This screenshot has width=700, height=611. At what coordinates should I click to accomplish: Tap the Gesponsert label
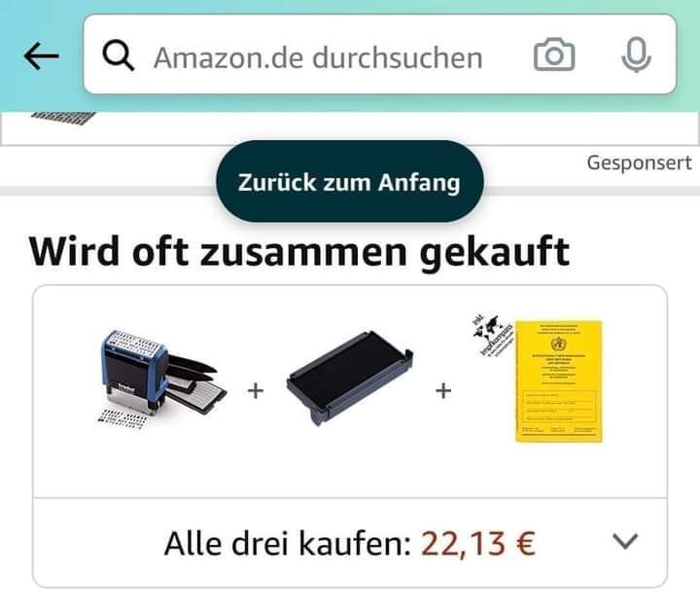tap(639, 163)
